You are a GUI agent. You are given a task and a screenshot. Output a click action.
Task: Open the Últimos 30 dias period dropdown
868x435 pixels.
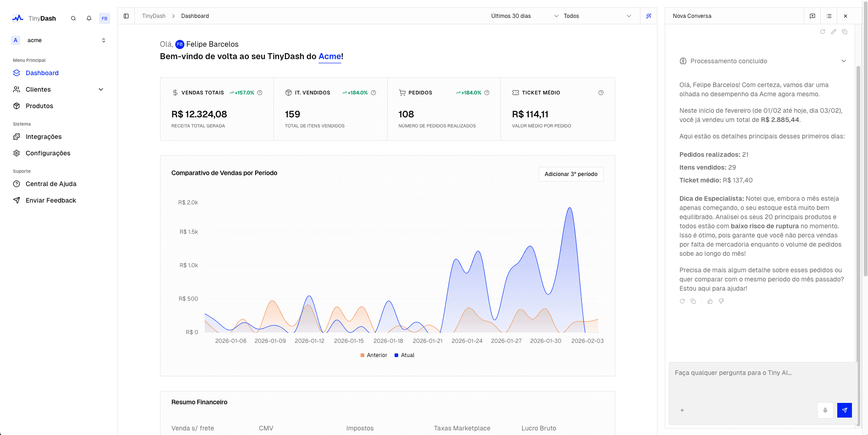coord(525,16)
